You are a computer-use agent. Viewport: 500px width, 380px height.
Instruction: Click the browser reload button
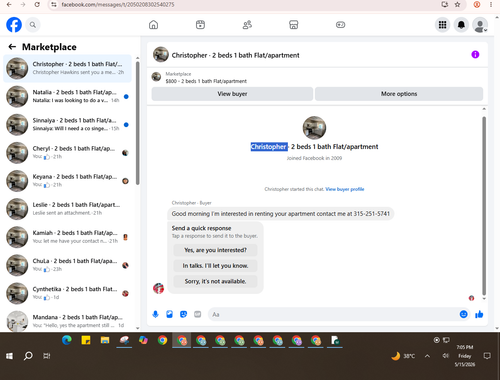[x=37, y=5]
